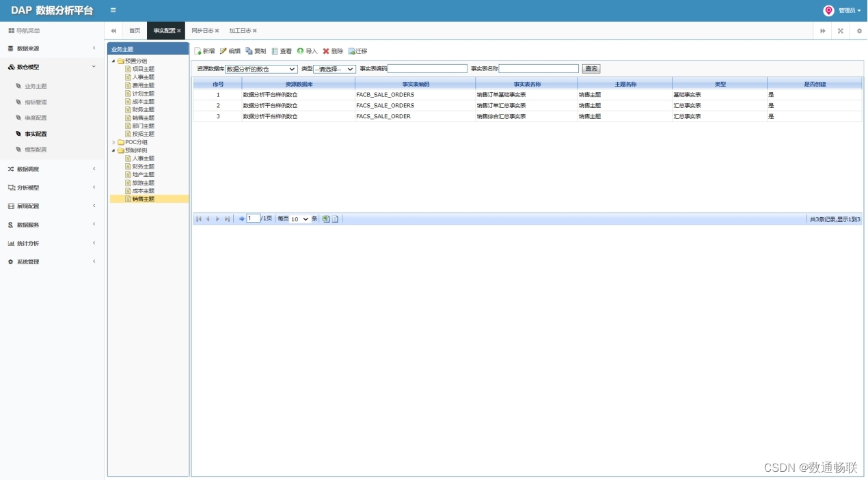This screenshot has height=480, width=868.
Task: Focus the page number input box
Action: (254, 218)
